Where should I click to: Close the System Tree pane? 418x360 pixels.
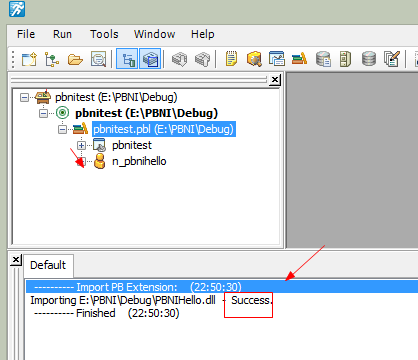coord(275,80)
